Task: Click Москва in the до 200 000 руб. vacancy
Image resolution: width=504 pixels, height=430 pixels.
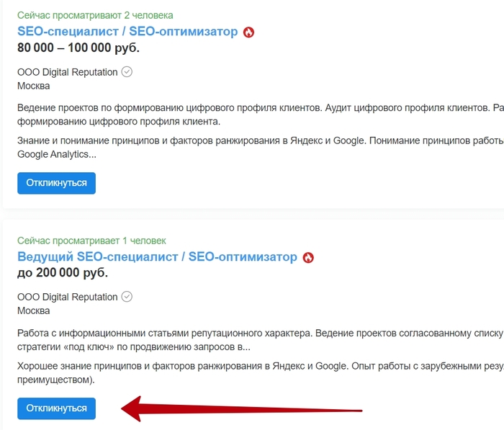Action: point(34,310)
